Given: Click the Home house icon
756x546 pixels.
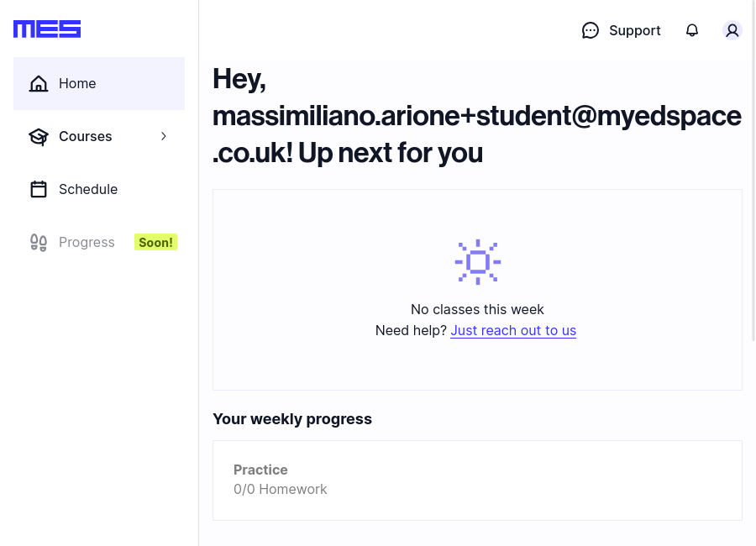Looking at the screenshot, I should [x=39, y=83].
